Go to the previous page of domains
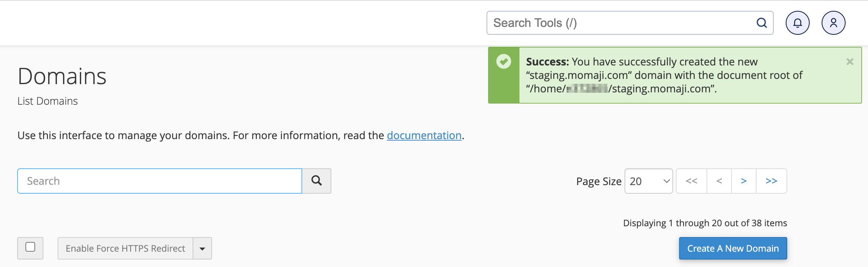 click(719, 181)
